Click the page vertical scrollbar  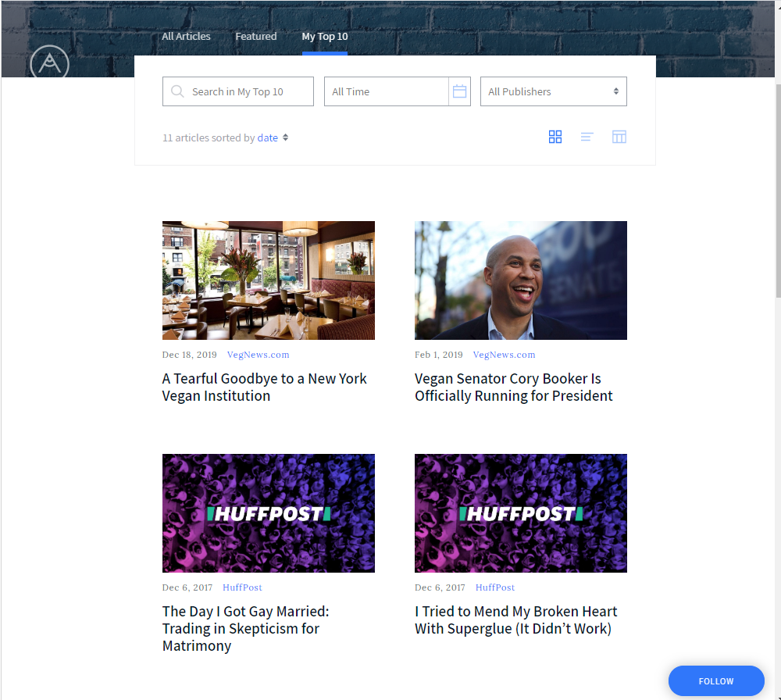point(778,189)
